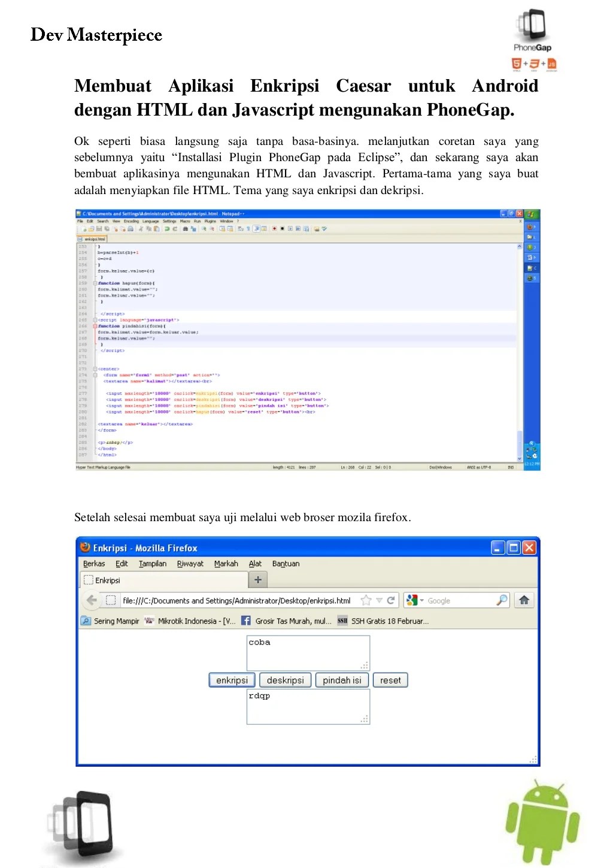Image resolution: width=613 pixels, height=868 pixels.
Task: Open the Encoding menu in Notepad++
Action: point(131,221)
